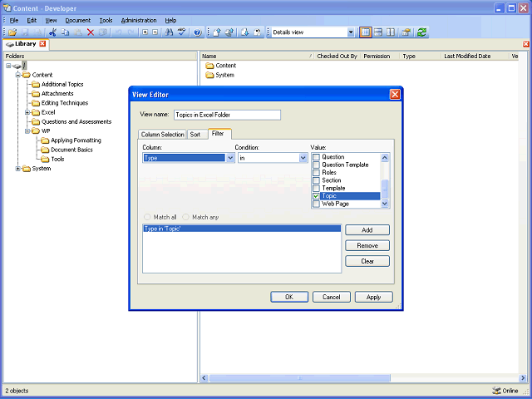Select the Match all radio button

click(147, 217)
